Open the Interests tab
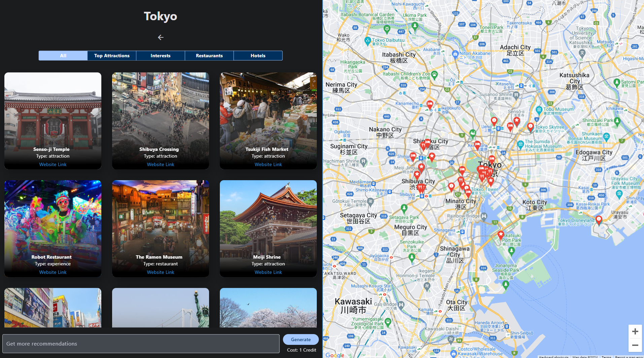Viewport: 644px width, 358px height. 161,56
